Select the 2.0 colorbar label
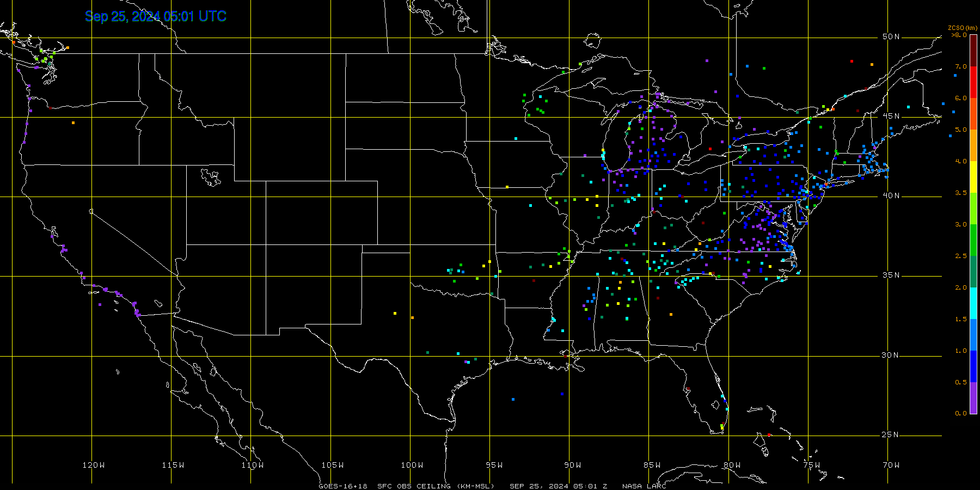 961,287
